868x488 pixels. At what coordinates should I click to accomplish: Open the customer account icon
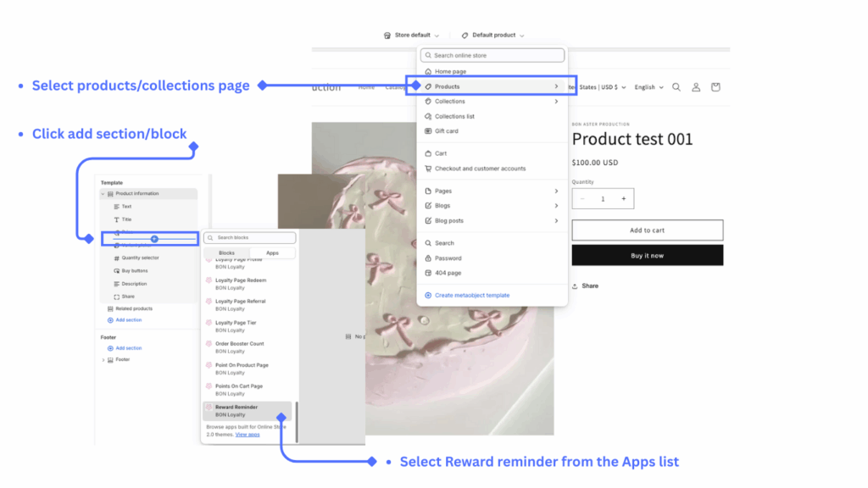(x=696, y=86)
